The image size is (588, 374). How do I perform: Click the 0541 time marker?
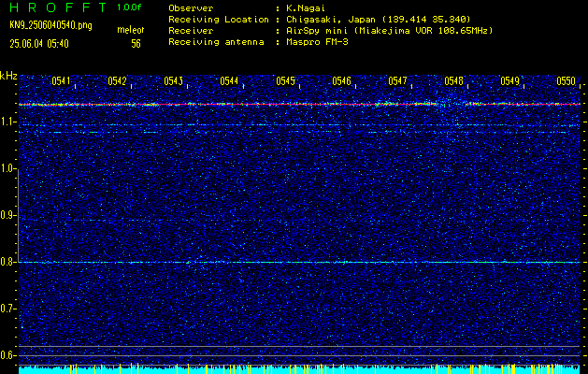tap(61, 81)
